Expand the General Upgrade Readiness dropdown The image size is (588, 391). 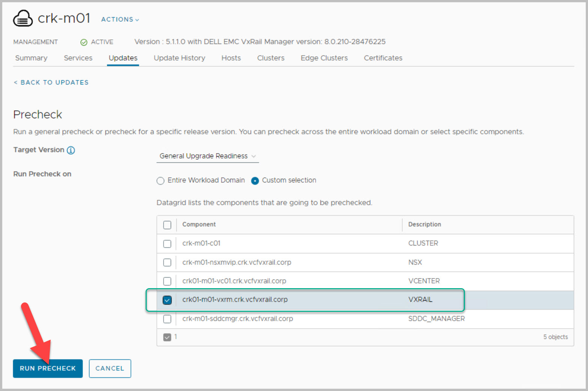(207, 156)
